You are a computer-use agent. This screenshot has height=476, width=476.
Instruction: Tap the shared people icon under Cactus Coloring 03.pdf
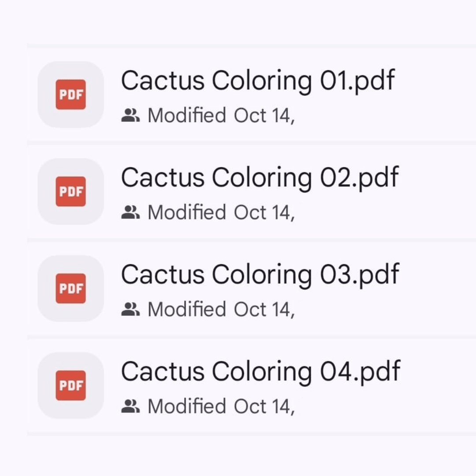[130, 310]
